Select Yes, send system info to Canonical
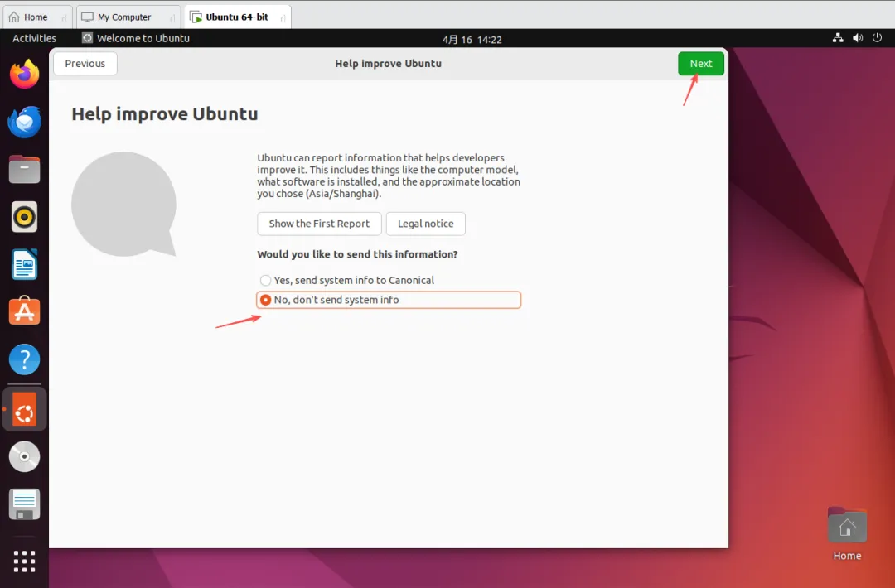 click(347, 280)
